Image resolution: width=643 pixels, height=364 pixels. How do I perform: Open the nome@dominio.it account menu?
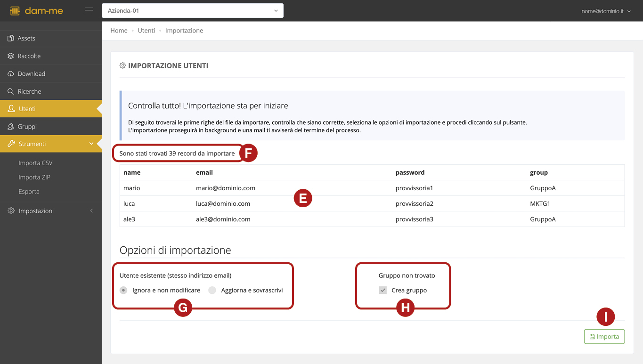(606, 11)
